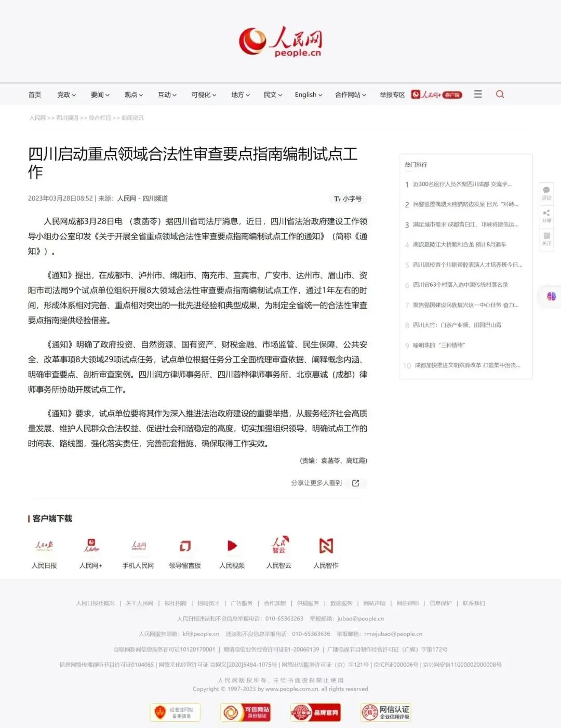The height and width of the screenshot is (728, 561).
Task: Open the English language dropdown
Action: click(x=309, y=95)
